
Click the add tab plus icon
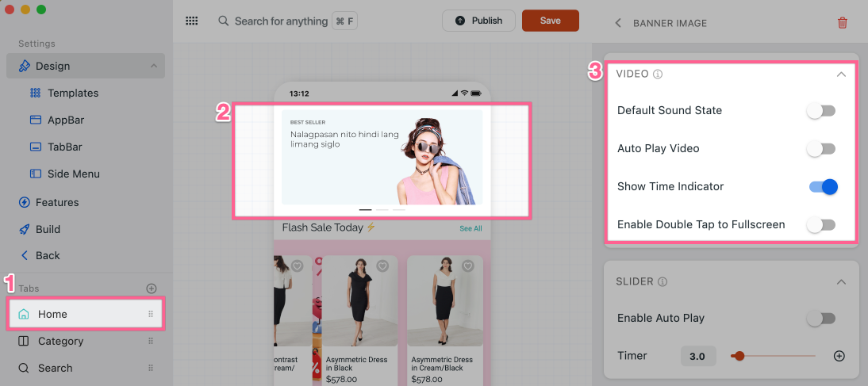tap(152, 289)
